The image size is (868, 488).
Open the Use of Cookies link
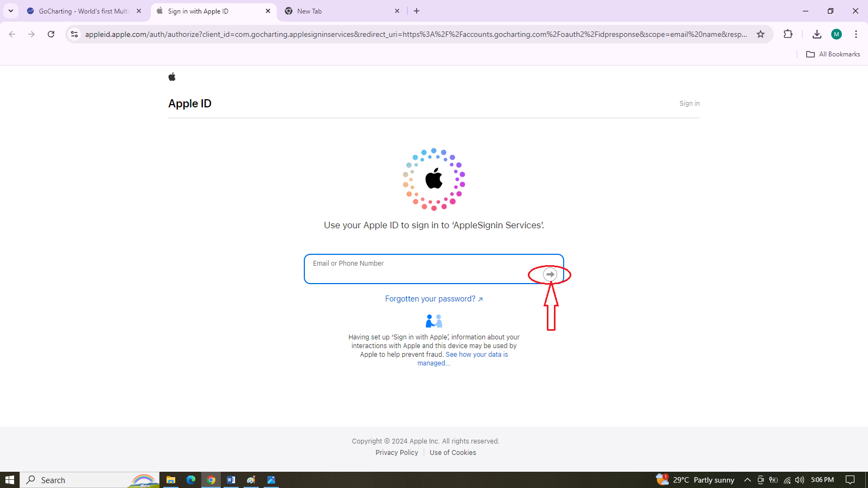pyautogui.click(x=452, y=452)
